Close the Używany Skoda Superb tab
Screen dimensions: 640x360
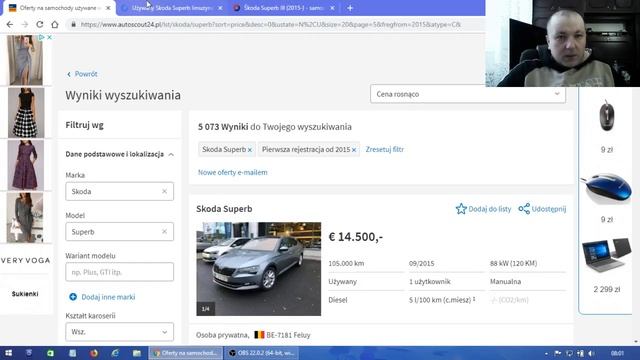coord(220,8)
